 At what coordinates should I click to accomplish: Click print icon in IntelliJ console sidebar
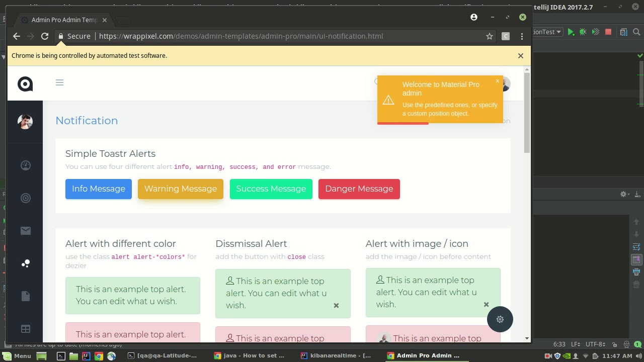[636, 272]
